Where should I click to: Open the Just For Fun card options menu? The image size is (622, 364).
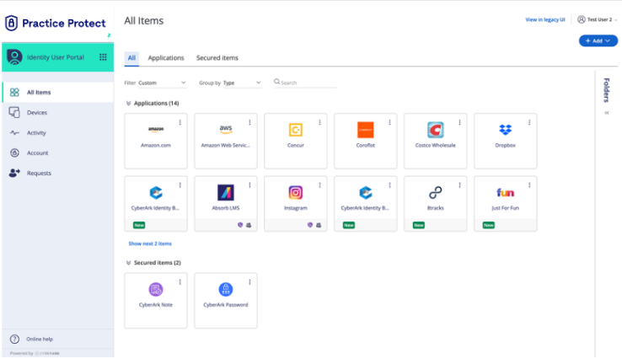pyautogui.click(x=529, y=185)
